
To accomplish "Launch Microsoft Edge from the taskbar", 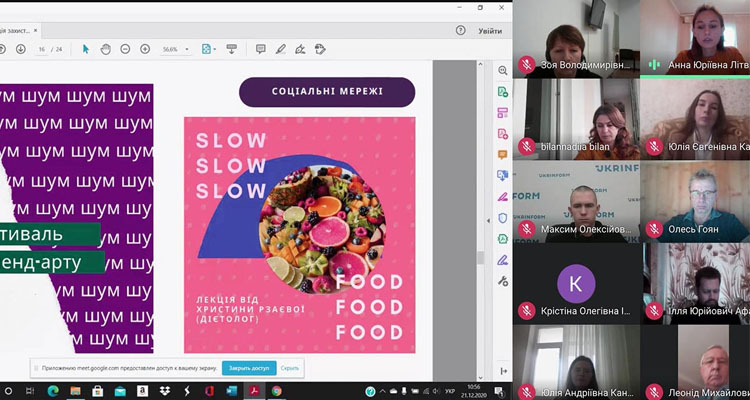I will point(53,391).
